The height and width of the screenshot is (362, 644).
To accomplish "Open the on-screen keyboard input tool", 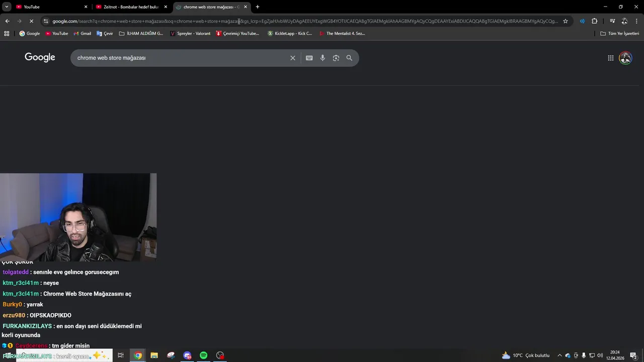I will click(x=309, y=58).
